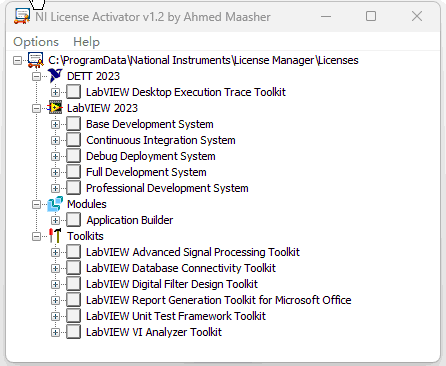Check the Base Development System checkbox
This screenshot has height=366, width=446.
73,124
